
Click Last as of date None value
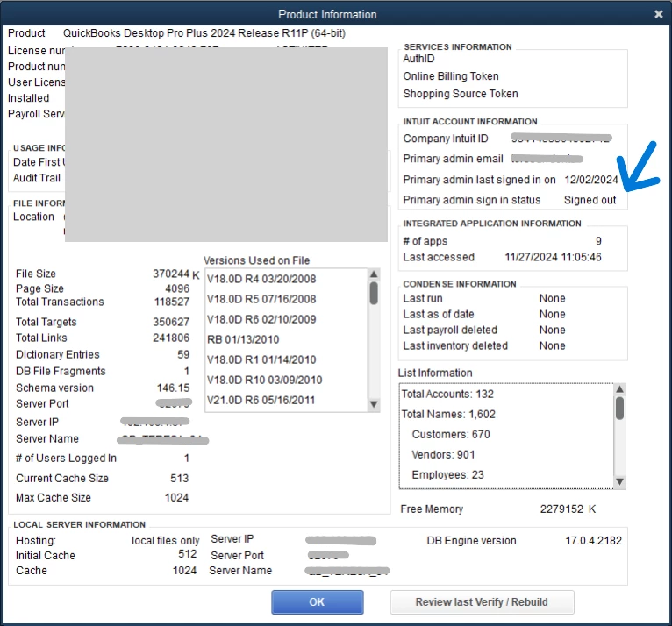click(x=552, y=314)
